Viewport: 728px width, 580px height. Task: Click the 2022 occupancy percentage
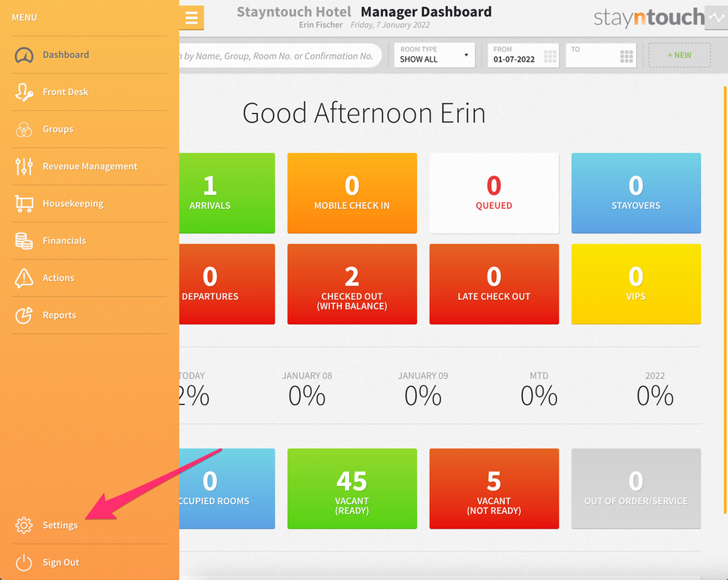click(655, 396)
